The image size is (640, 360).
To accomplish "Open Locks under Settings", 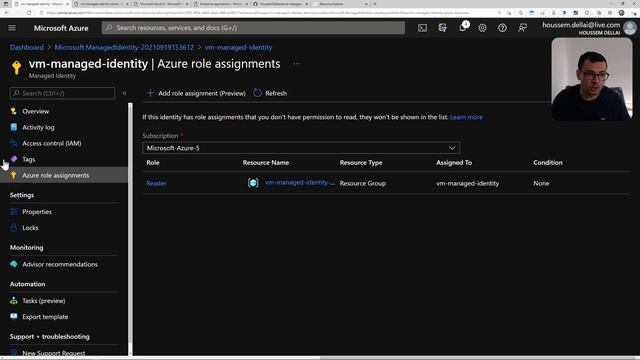I will pos(30,228).
